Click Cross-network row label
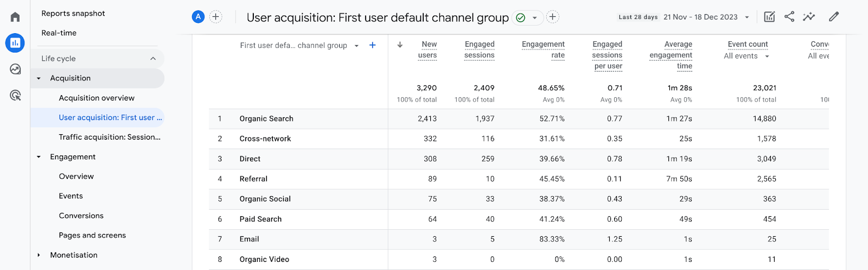 click(265, 139)
